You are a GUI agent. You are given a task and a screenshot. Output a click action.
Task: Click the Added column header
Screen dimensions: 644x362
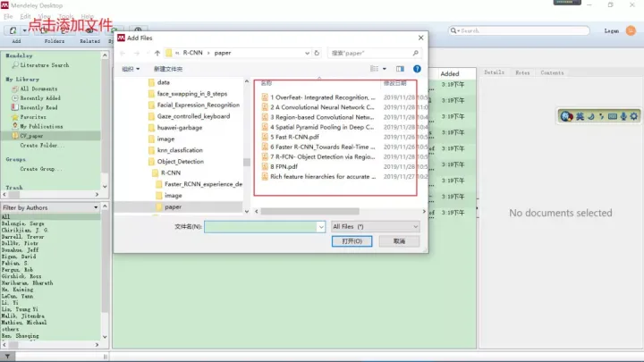pyautogui.click(x=450, y=74)
